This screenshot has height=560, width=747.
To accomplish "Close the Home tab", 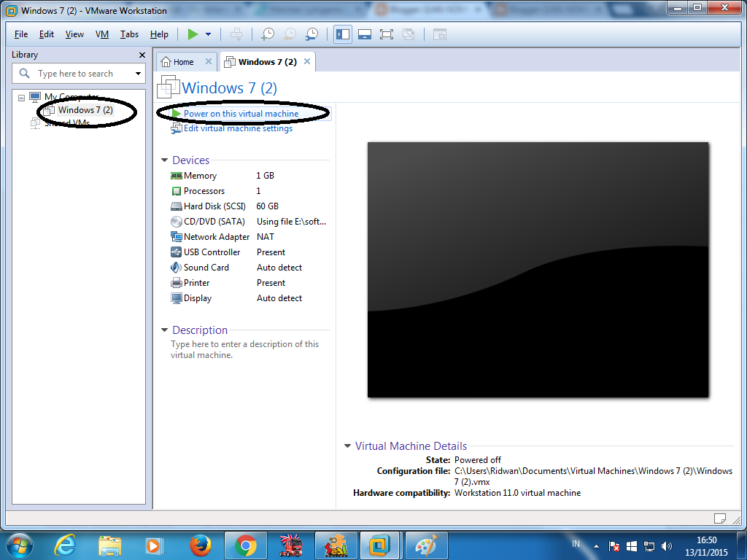I will coord(208,61).
